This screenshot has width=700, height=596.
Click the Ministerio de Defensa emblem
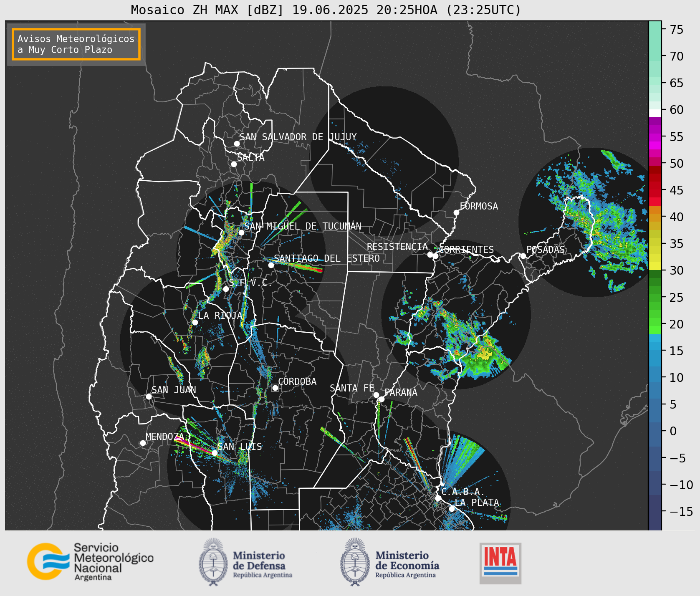[213, 562]
